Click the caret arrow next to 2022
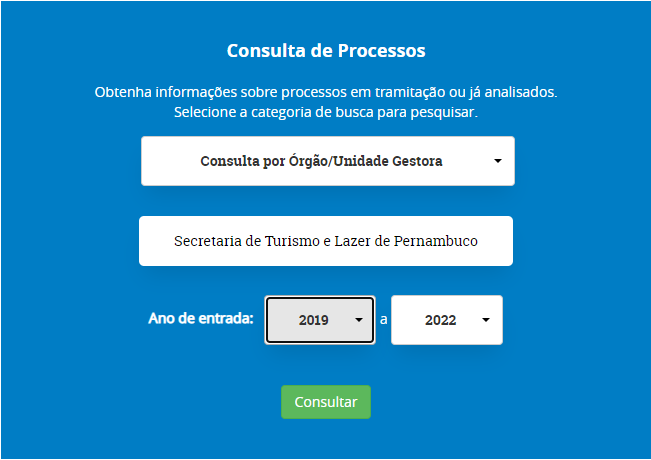 point(485,321)
